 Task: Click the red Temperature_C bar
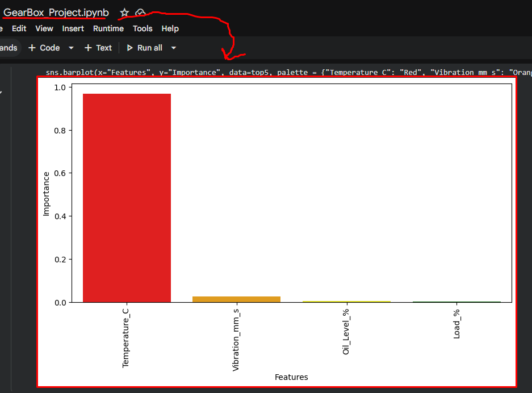point(127,198)
